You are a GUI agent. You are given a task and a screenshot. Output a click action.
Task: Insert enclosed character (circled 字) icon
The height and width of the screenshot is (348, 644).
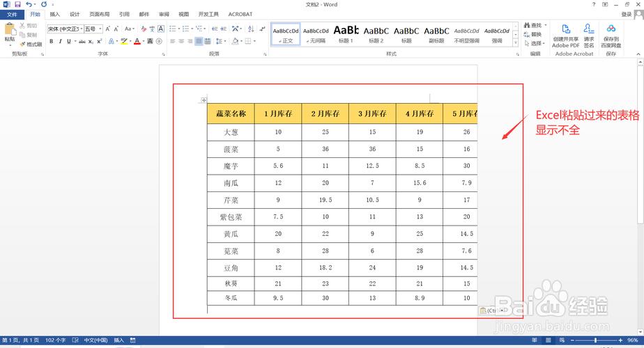pos(159,42)
